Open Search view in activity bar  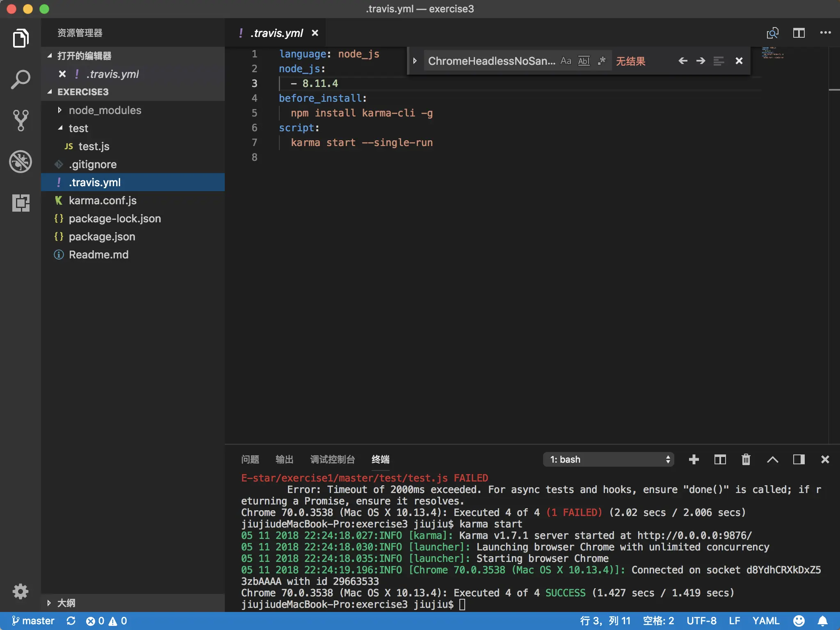tap(21, 79)
